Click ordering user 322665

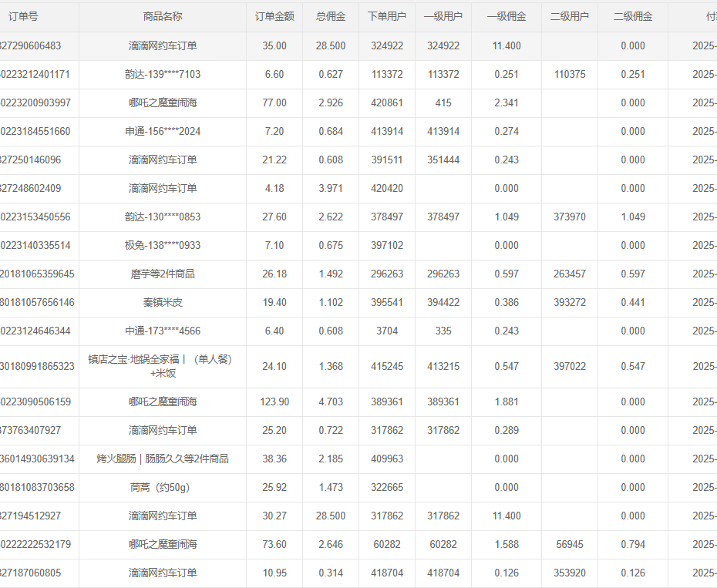tap(387, 487)
